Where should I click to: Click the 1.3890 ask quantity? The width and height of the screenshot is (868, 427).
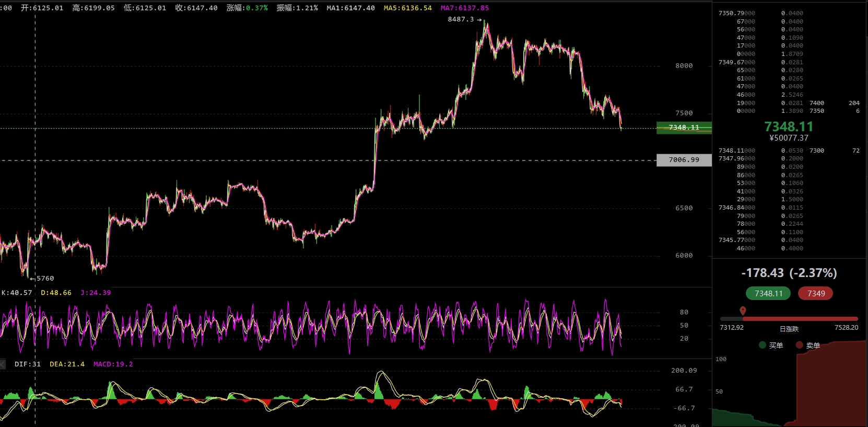point(792,111)
